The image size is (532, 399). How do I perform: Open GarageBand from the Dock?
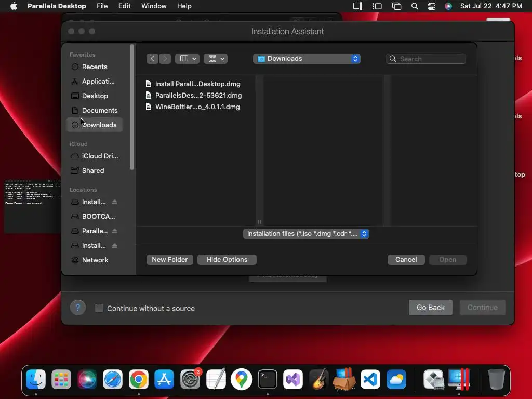(x=319, y=379)
